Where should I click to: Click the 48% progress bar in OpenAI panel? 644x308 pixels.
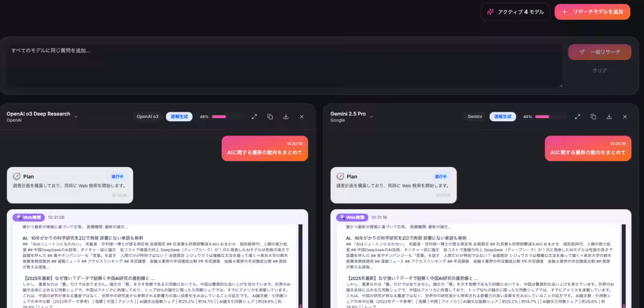coord(227,116)
